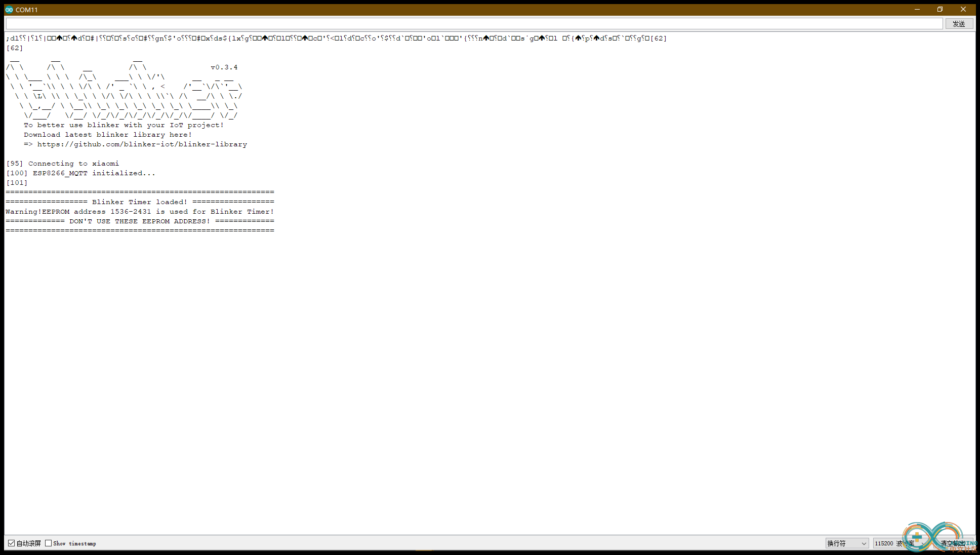Screen dimensions: 980x555
Task: Click 'To better use blinker' line
Action: [124, 125]
